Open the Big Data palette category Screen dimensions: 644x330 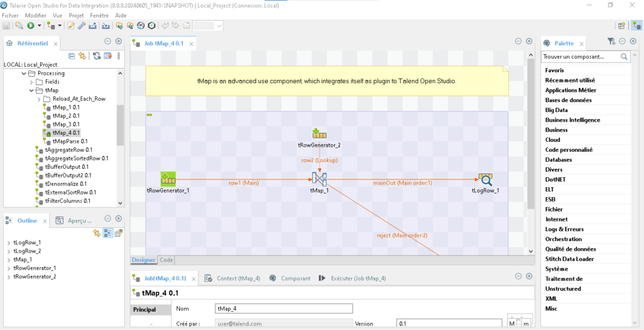point(557,110)
